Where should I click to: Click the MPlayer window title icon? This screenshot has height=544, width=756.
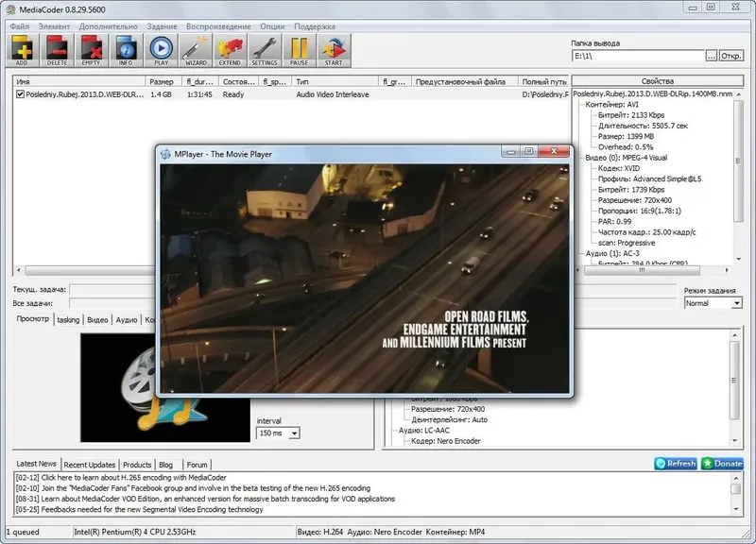[165, 154]
